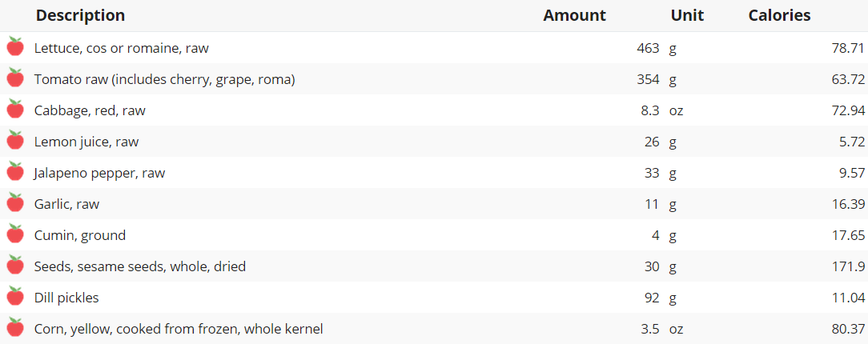The height and width of the screenshot is (344, 868).
Task: Click the 171.9 calories value for sesame seeds
Action: pyautogui.click(x=849, y=266)
